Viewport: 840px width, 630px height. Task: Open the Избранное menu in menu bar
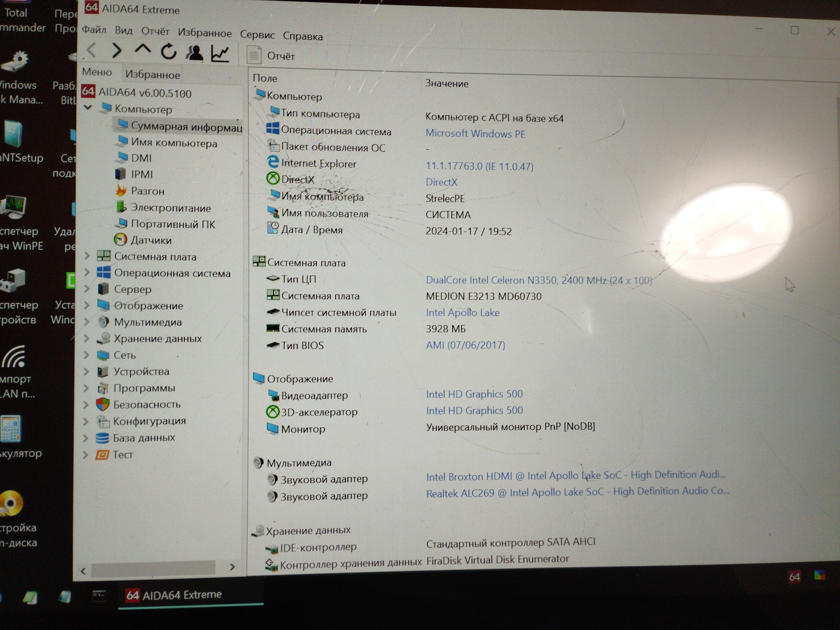coord(205,33)
